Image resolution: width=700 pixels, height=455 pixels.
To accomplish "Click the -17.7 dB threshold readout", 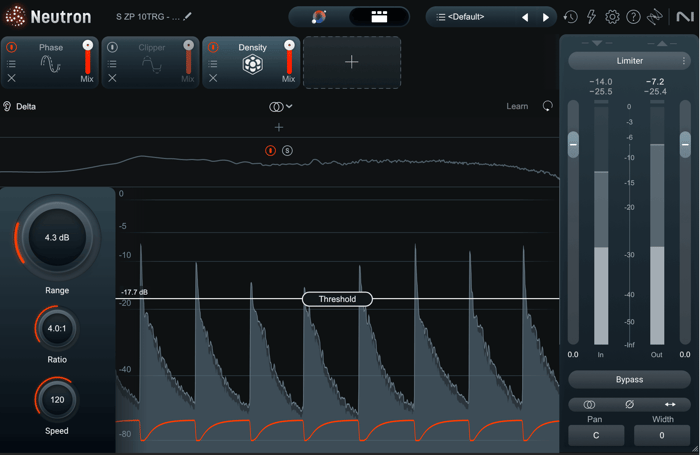I will (x=134, y=292).
